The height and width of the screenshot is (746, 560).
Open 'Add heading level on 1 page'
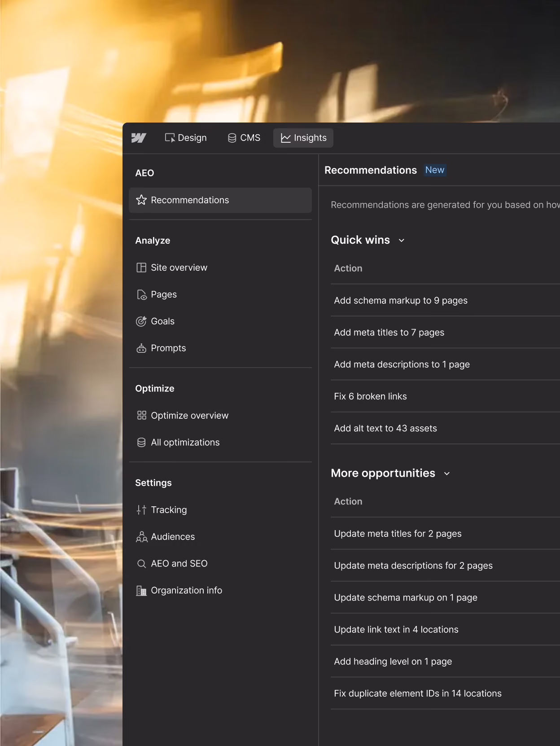pos(445,662)
